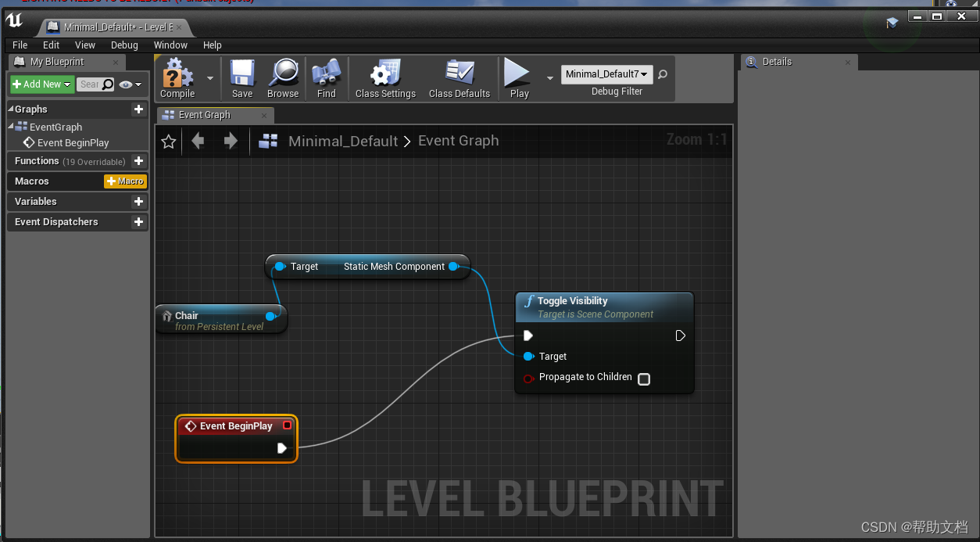
Task: Close the My Blueprint panel tab
Action: point(116,63)
